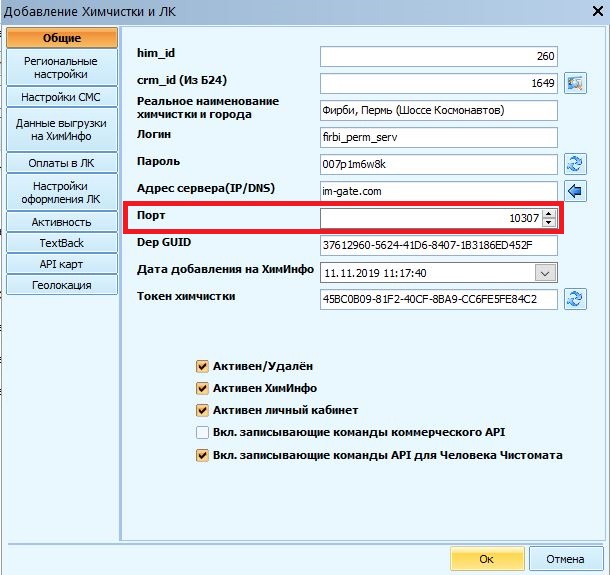Toggle the Активен ХимИнфо checkbox
The height and width of the screenshot is (575, 610).
(202, 388)
